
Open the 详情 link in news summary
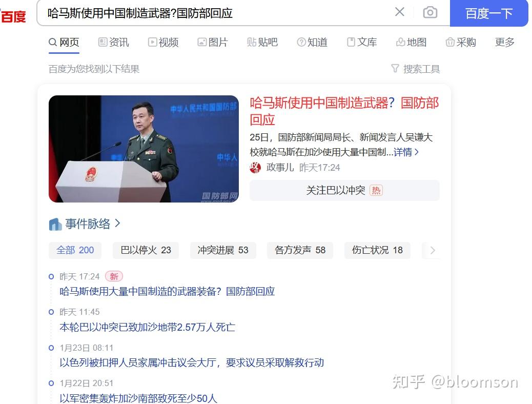(406, 152)
